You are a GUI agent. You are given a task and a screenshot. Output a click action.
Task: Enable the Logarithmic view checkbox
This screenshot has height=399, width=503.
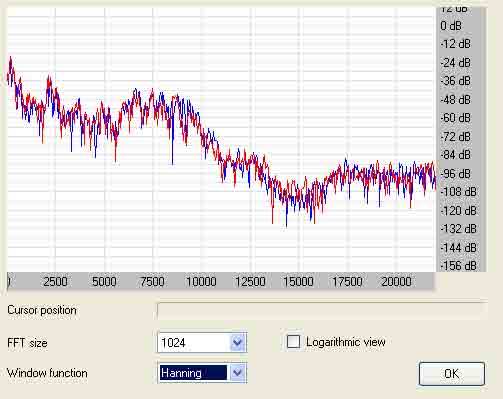click(293, 342)
